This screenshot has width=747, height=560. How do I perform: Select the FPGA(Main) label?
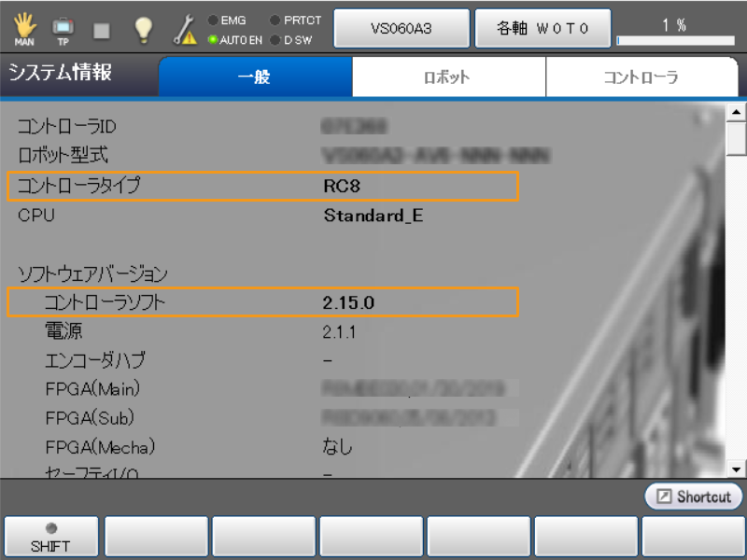pos(92,389)
